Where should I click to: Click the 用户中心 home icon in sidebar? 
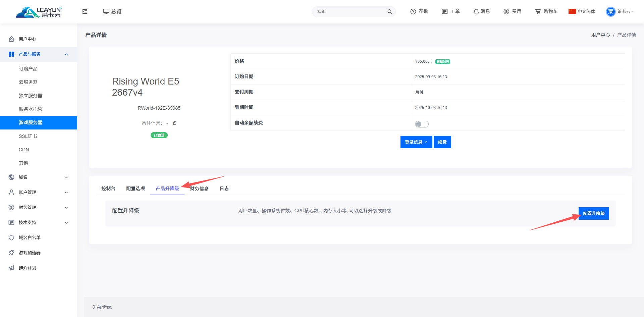click(11, 39)
